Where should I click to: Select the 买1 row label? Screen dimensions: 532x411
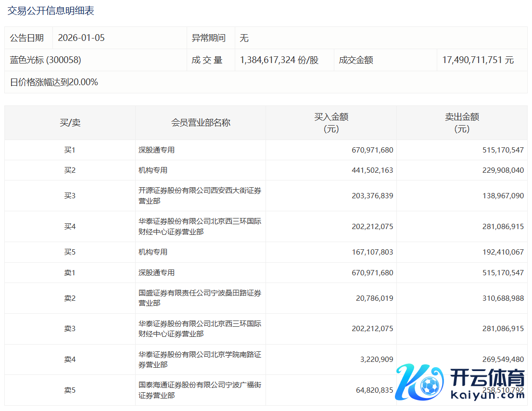70,150
